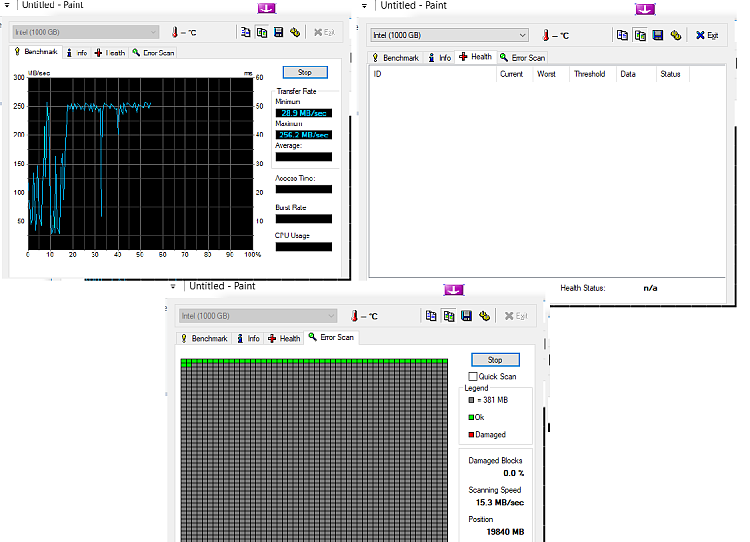
Task: Click copy screenshot icon in Error Scan window toolbar
Action: (x=449, y=316)
